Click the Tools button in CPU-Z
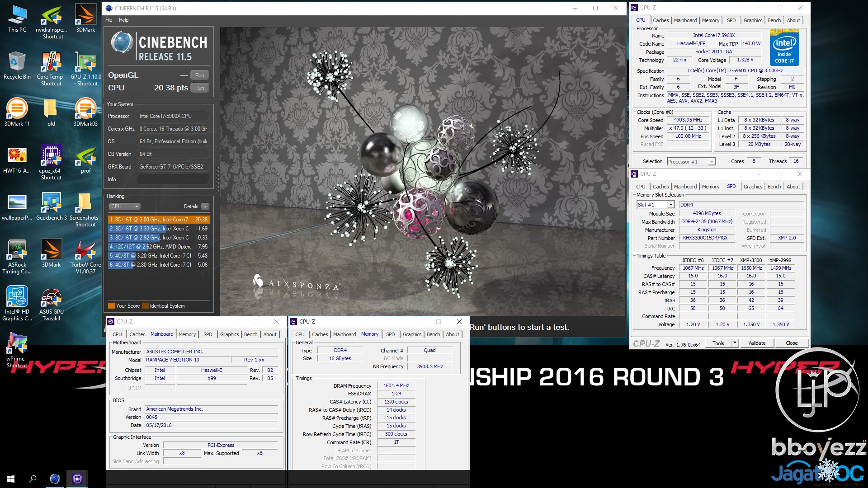Screen dimensions: 868x488 (718, 343)
